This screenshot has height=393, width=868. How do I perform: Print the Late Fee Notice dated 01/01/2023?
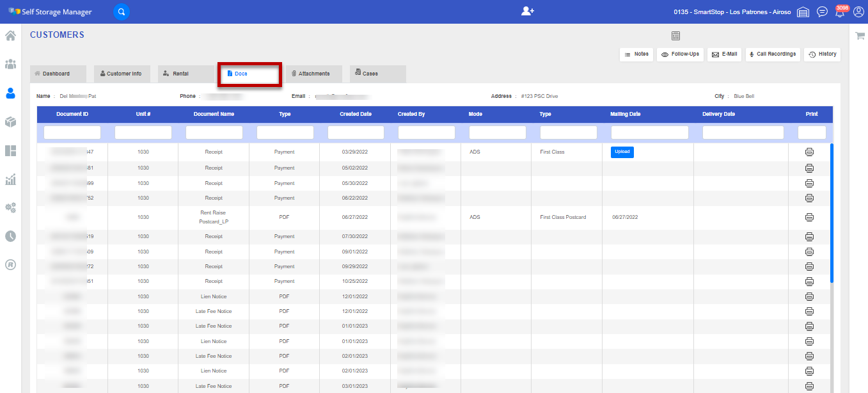click(809, 326)
